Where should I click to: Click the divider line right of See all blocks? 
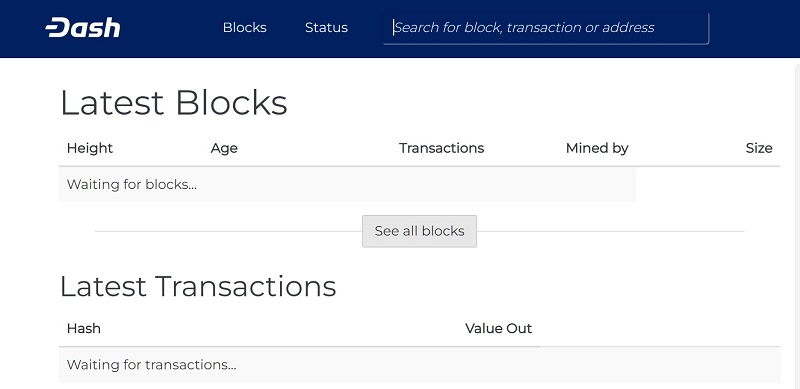pyautogui.click(x=611, y=231)
